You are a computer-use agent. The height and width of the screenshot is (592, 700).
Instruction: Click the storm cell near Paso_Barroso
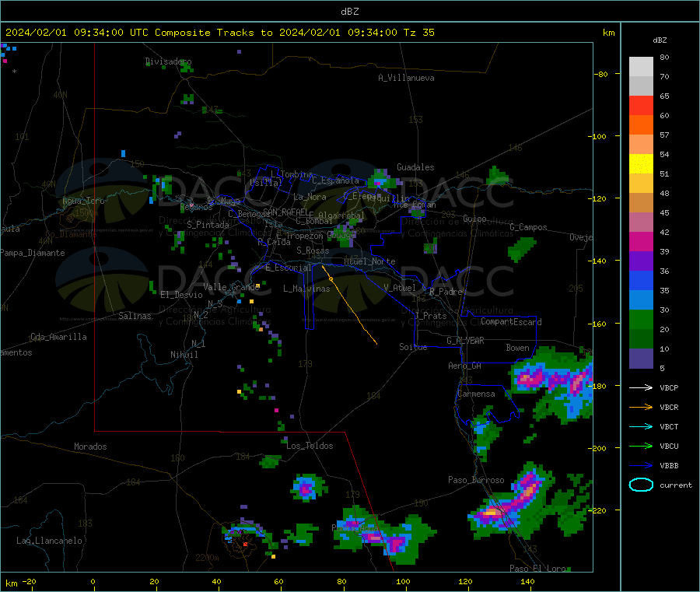tap(511, 503)
